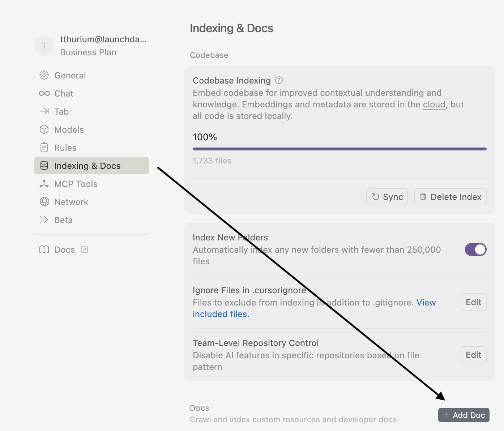Click the tthurium account avatar
The image size is (504, 431).
pos(44,46)
